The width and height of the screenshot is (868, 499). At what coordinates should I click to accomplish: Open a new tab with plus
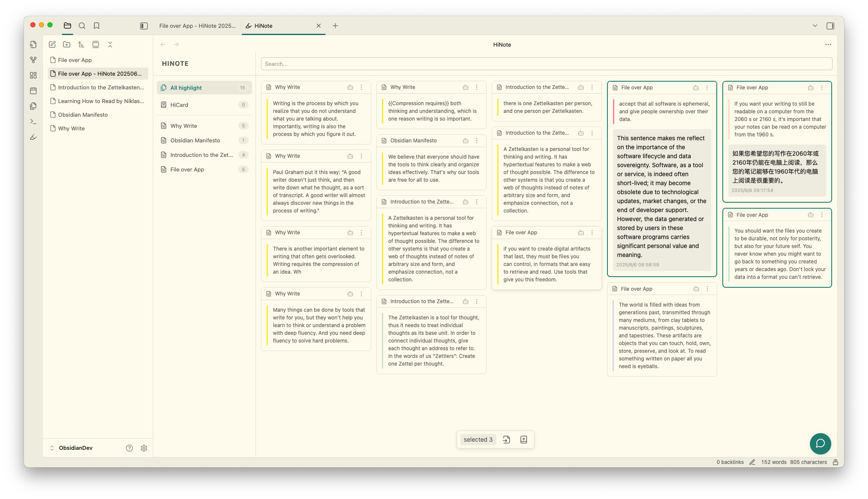click(x=335, y=26)
